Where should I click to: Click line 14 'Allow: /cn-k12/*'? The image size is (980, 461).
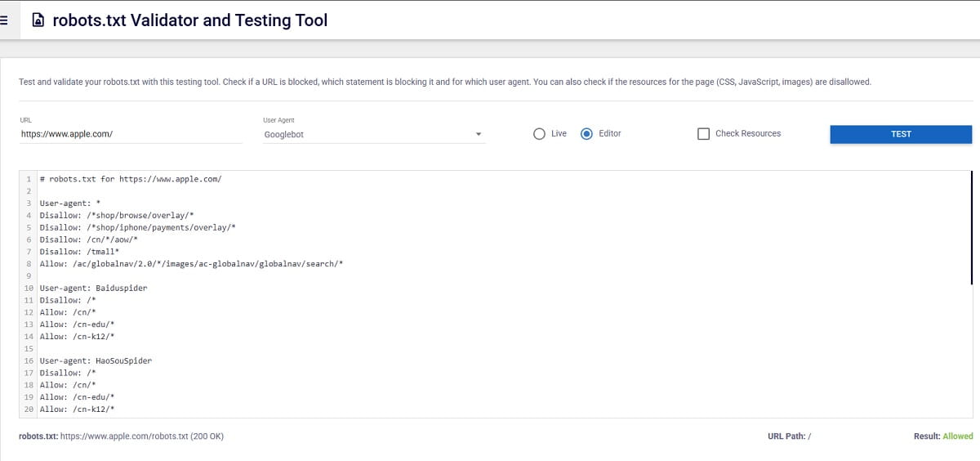[x=77, y=337]
